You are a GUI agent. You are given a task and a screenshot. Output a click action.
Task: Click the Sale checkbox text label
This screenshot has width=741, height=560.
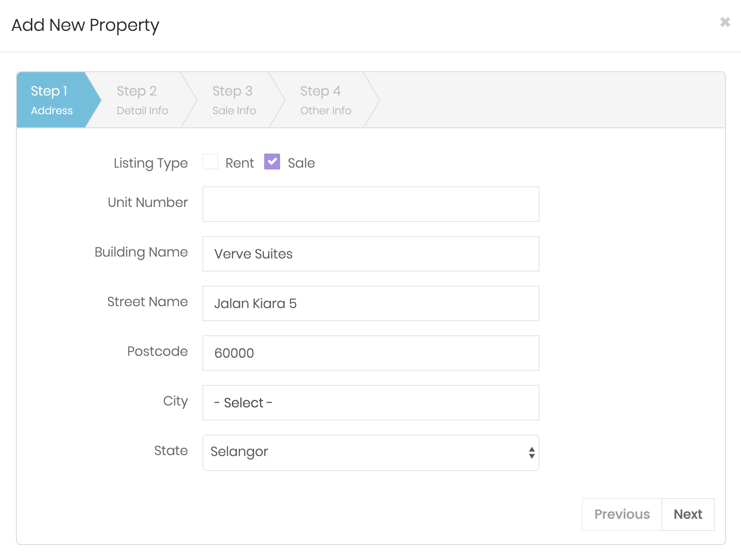coord(301,163)
